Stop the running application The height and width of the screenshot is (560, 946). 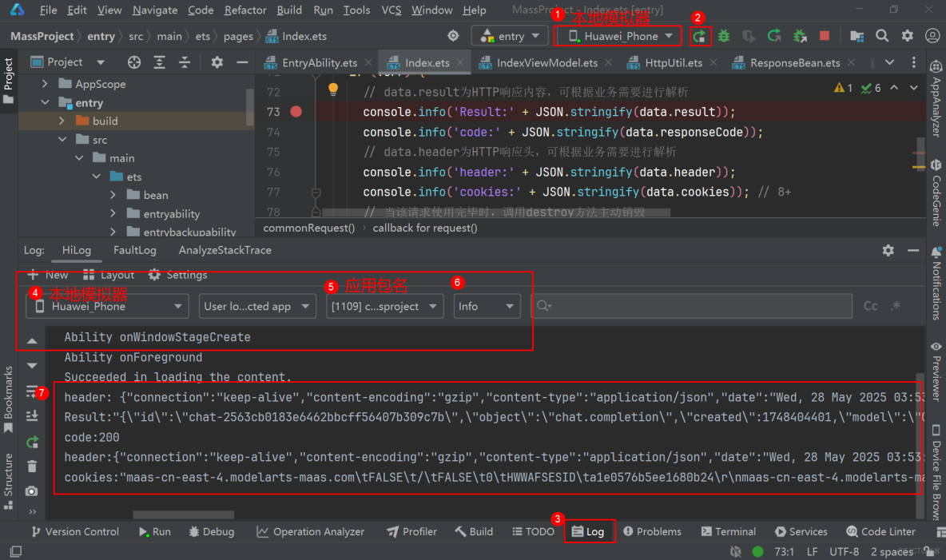[x=825, y=36]
